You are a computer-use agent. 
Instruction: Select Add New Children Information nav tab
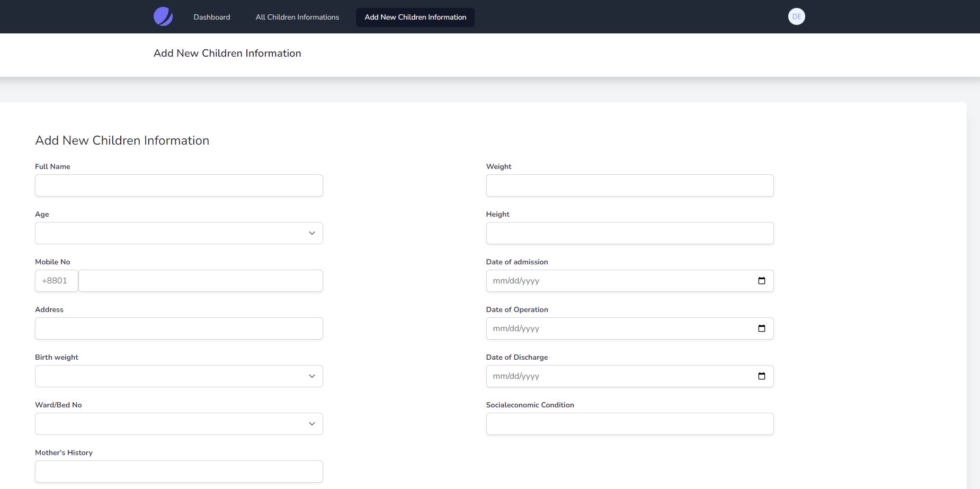(x=415, y=17)
